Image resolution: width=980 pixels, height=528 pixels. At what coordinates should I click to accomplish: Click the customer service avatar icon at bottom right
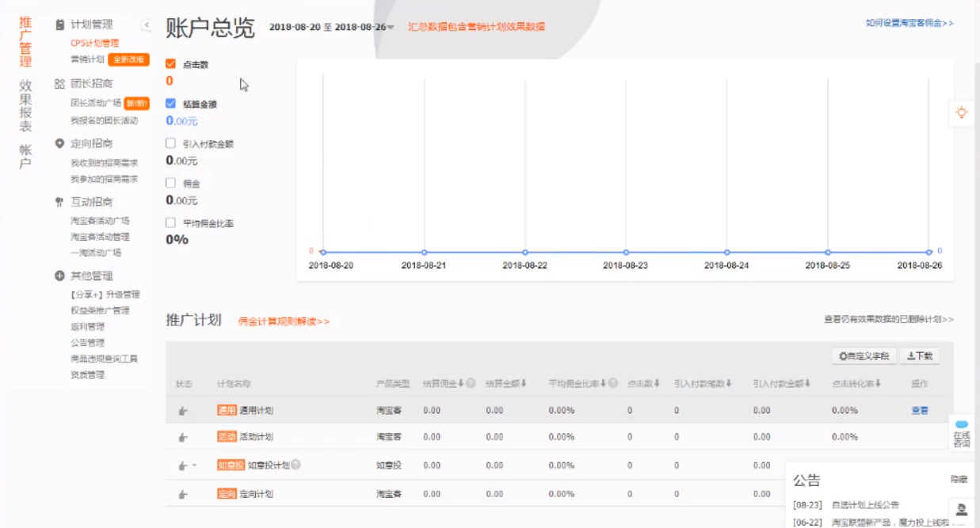click(962, 509)
